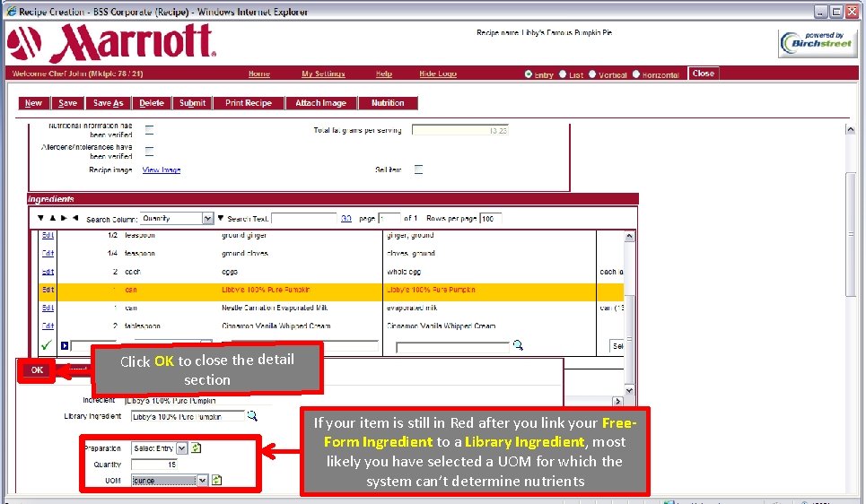
Task: Click Edit link for Cinnamon Vanilla Whipped Cream row
Action: [48, 326]
